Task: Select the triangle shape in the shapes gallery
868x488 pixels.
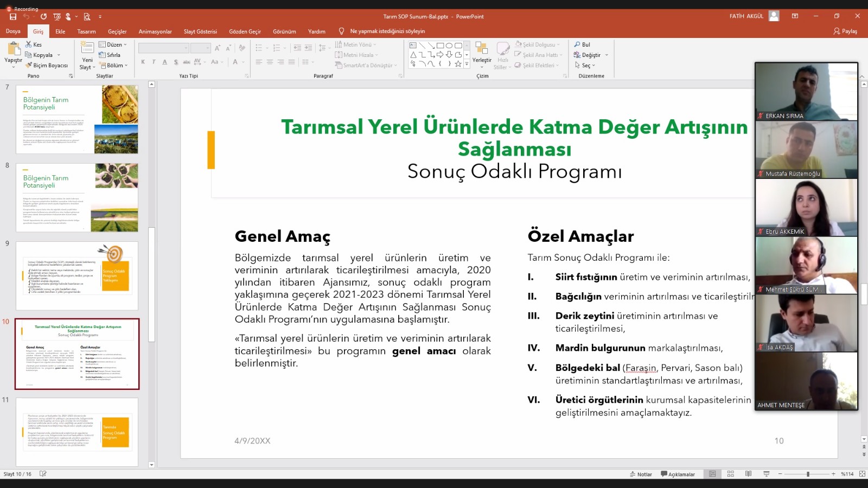Action: 413,55
